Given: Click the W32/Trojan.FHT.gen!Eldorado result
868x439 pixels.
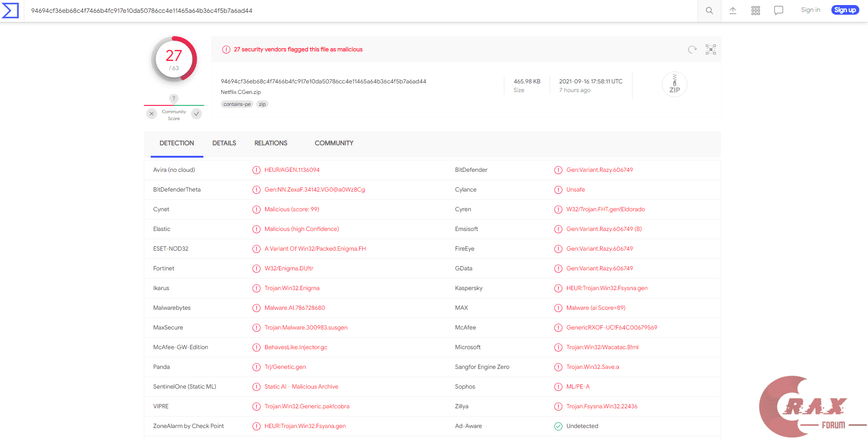Looking at the screenshot, I should click(605, 209).
